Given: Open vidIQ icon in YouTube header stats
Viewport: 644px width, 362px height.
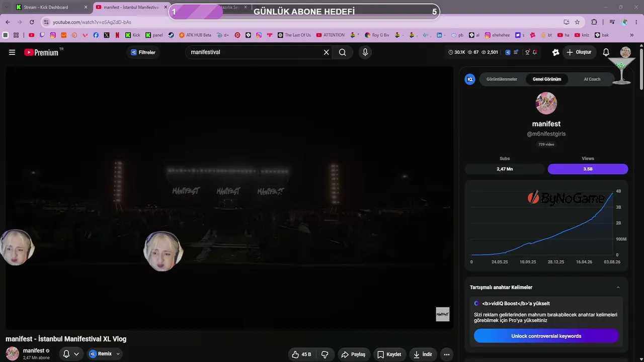Looking at the screenshot, I should [x=508, y=52].
